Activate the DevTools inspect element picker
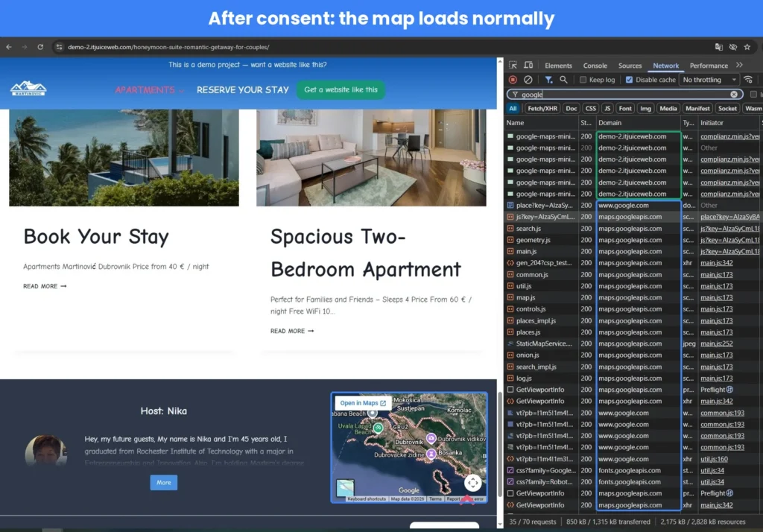 pos(513,66)
